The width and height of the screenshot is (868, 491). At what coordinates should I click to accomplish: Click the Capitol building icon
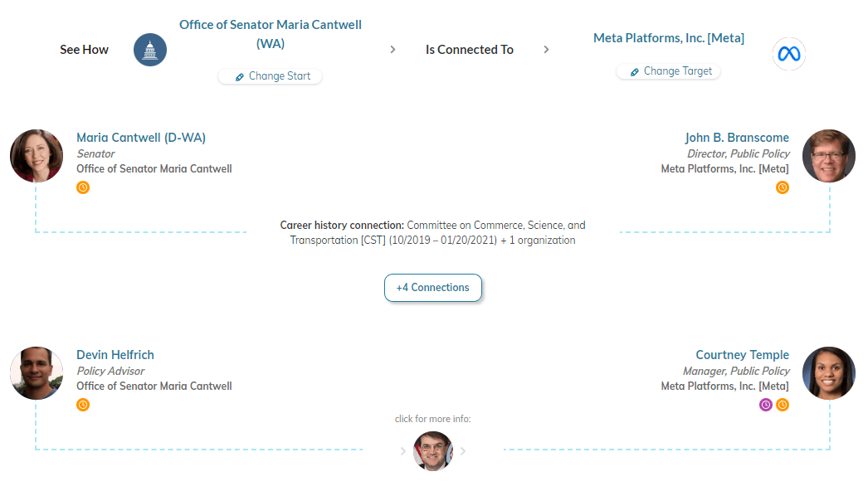point(150,50)
